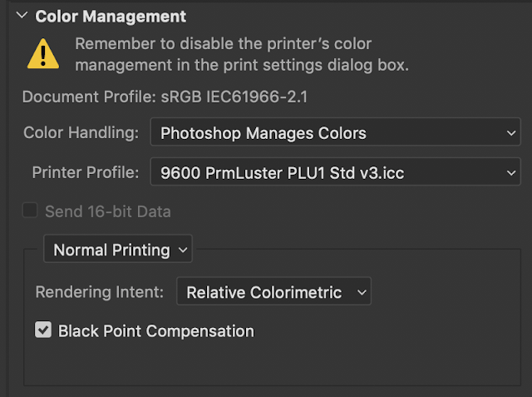Click the arrow on Printer Profile dropdown
The image size is (532, 397).
[x=510, y=173]
